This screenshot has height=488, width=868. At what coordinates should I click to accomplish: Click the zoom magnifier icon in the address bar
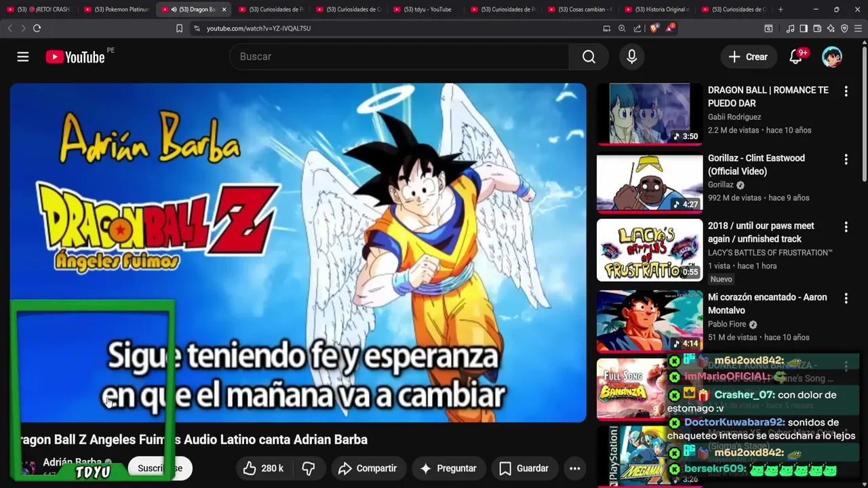point(622,28)
